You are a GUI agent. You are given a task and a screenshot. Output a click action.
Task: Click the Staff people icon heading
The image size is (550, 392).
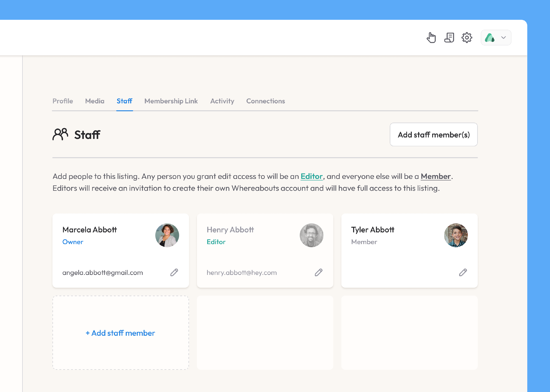click(x=60, y=134)
